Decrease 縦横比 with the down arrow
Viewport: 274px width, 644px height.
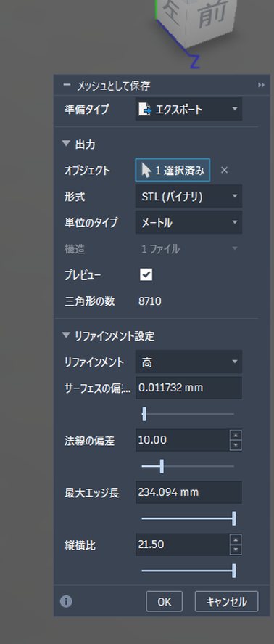coord(236,550)
